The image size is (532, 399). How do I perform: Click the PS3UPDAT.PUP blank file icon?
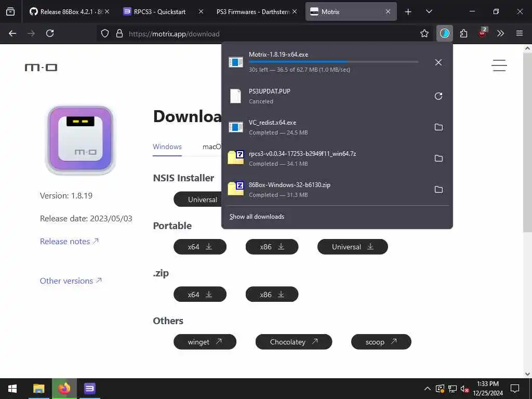[x=235, y=96]
